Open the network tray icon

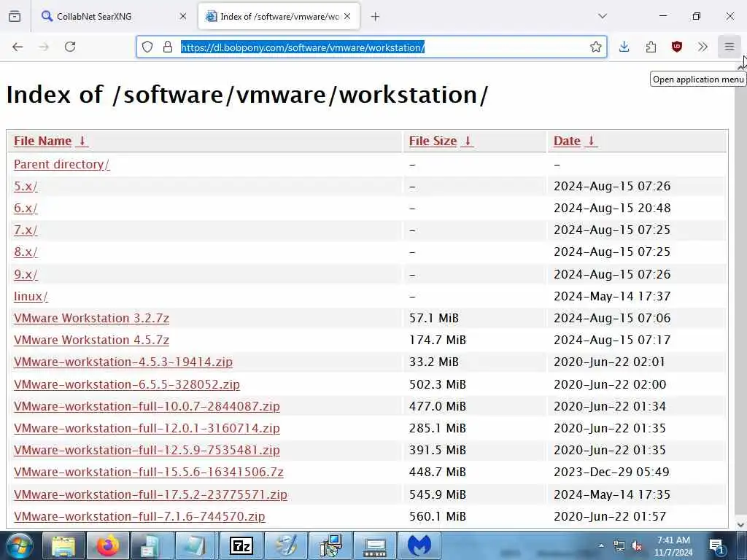click(x=619, y=545)
